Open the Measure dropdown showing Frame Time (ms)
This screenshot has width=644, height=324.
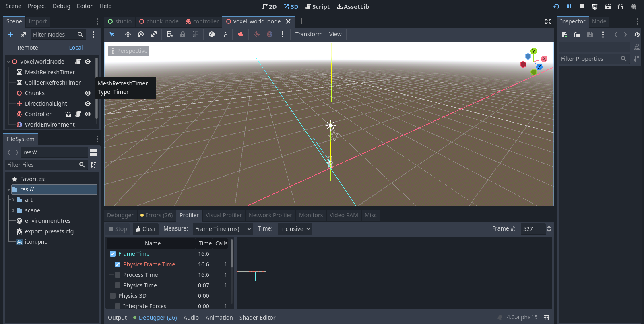223,229
